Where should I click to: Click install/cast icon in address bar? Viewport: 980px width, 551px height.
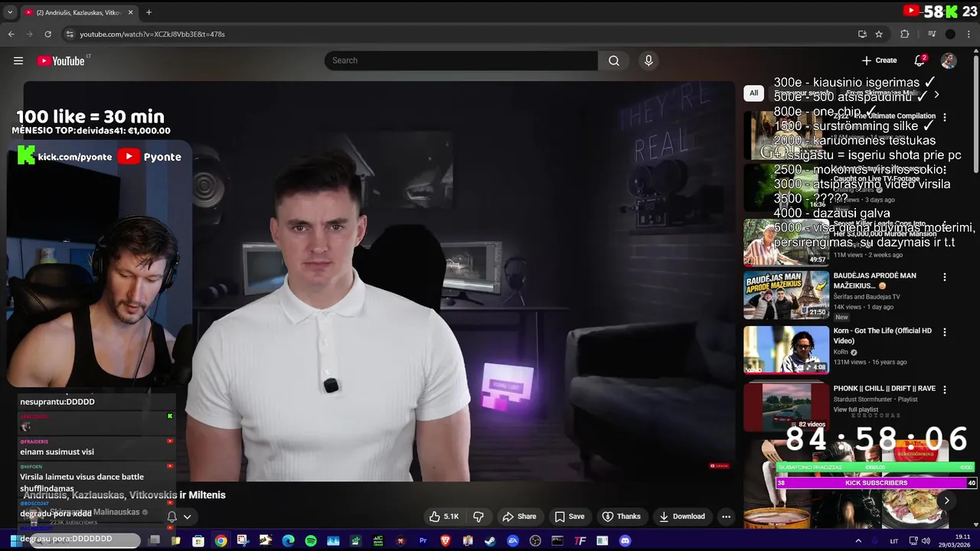point(862,34)
